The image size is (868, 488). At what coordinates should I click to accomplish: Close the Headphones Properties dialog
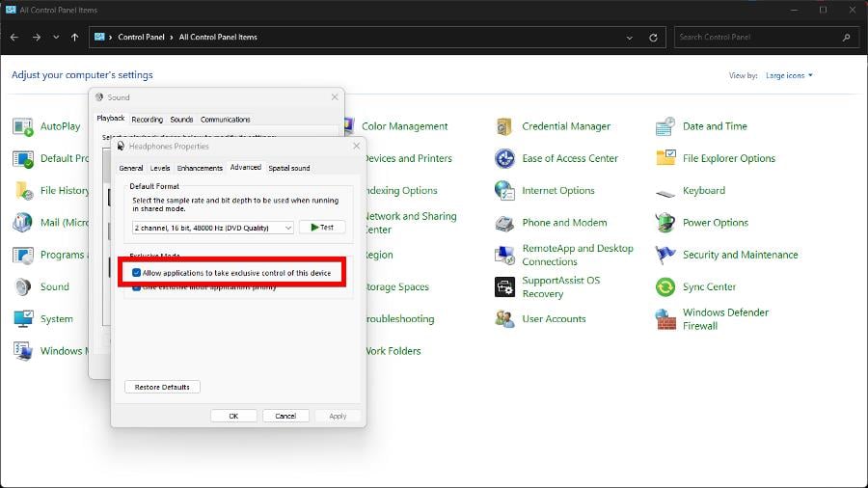coord(357,146)
